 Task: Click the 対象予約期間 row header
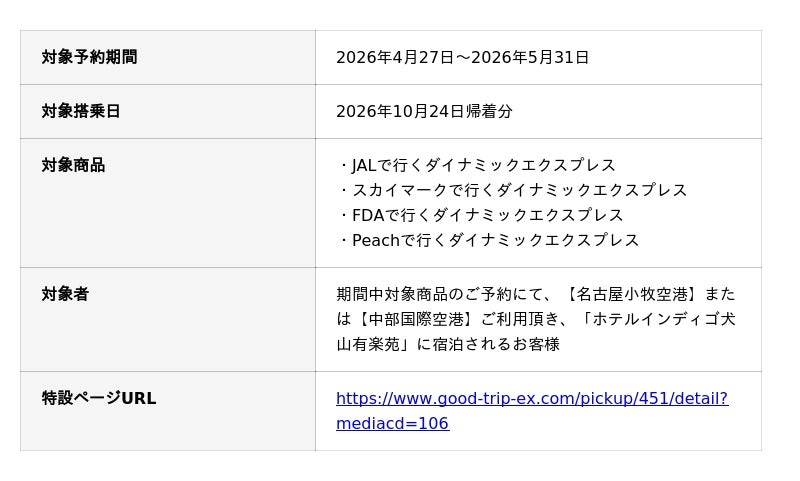(x=89, y=57)
